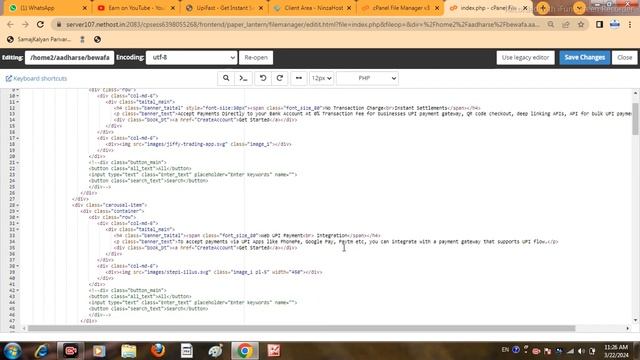Screen dimensions: 640x360
Task: Open the Keyboard shortcuts link
Action: click(x=36, y=78)
